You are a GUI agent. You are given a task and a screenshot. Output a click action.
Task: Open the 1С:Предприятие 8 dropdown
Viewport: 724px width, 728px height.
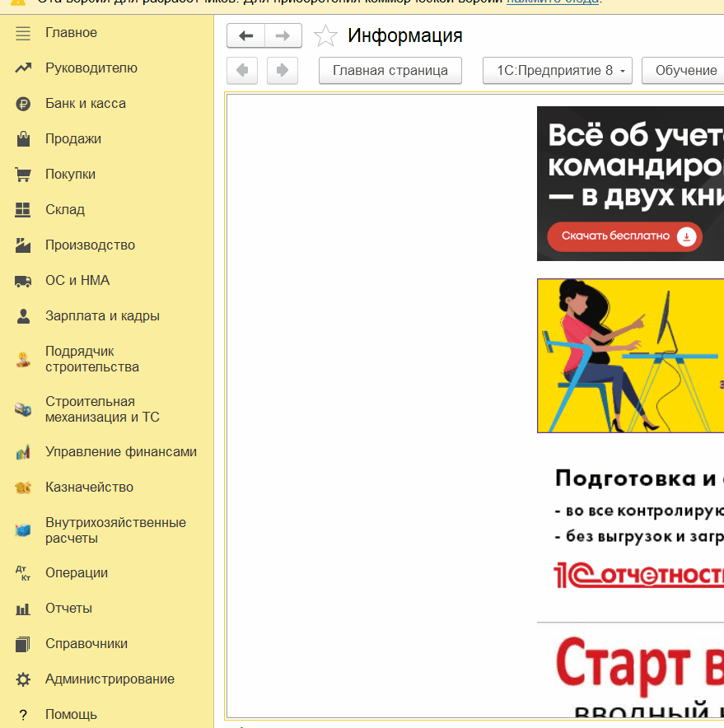click(x=558, y=71)
